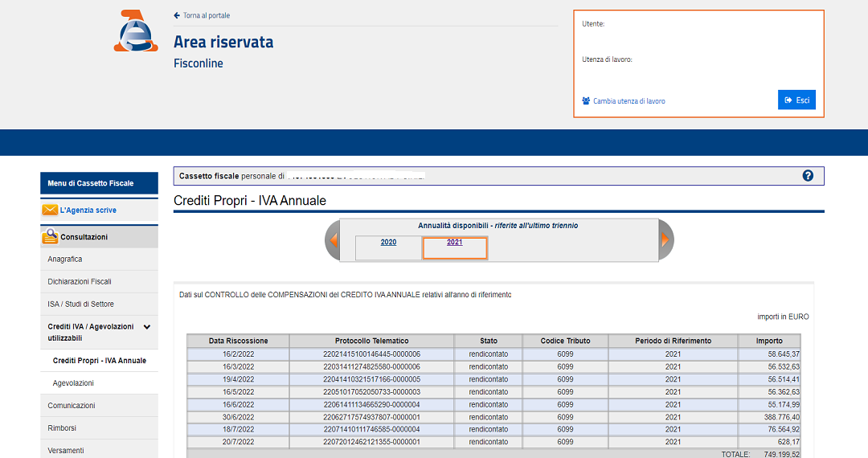Click the date cell 16/6/2022

(238, 404)
